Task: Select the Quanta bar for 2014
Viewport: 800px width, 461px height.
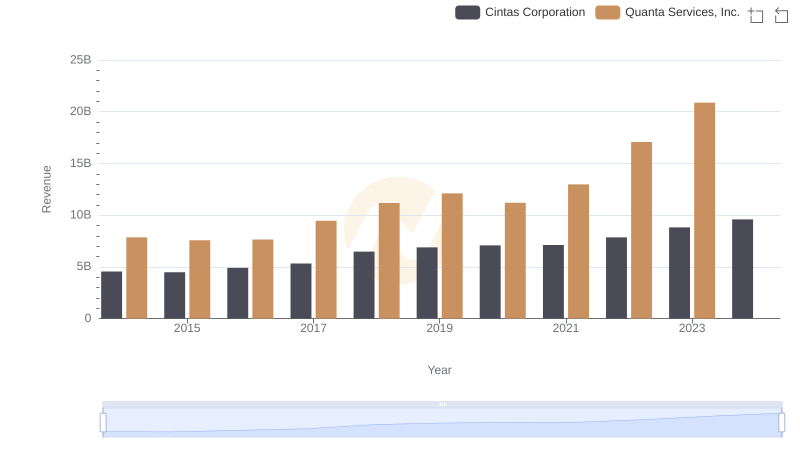Action: 137,278
